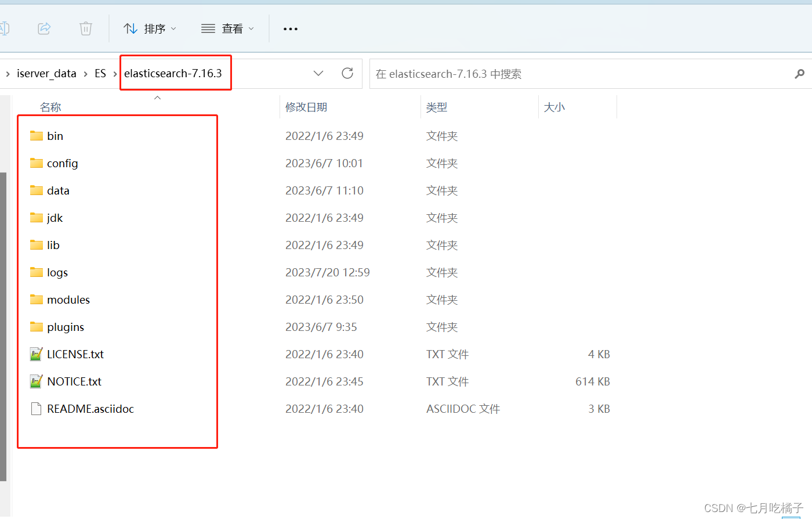Select the 'logs' folder name
Image resolution: width=812 pixels, height=519 pixels.
[x=57, y=272]
